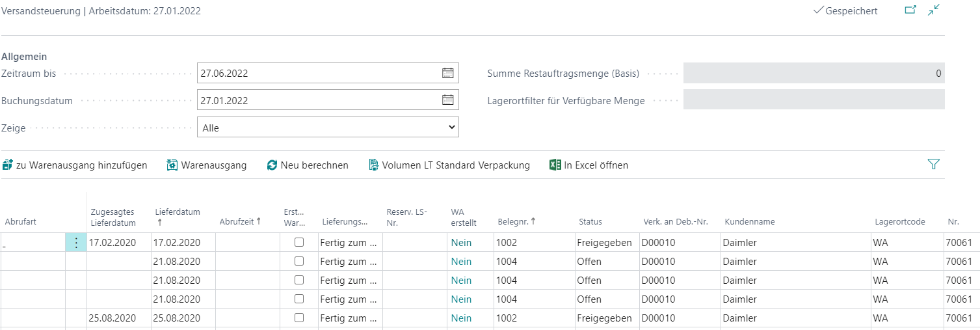980x330 pixels.
Task: Collapse the page with the shrink arrows icon
Action: (934, 10)
